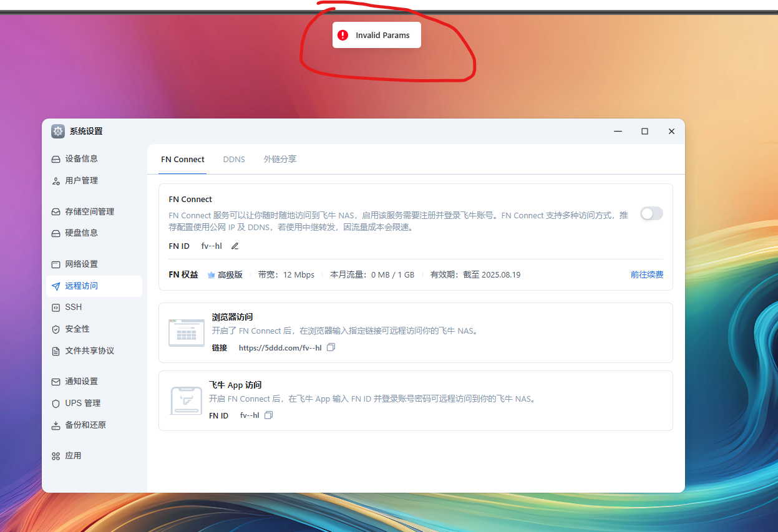Click the 设备信息 sidebar icon
The width and height of the screenshot is (778, 532).
pos(56,159)
